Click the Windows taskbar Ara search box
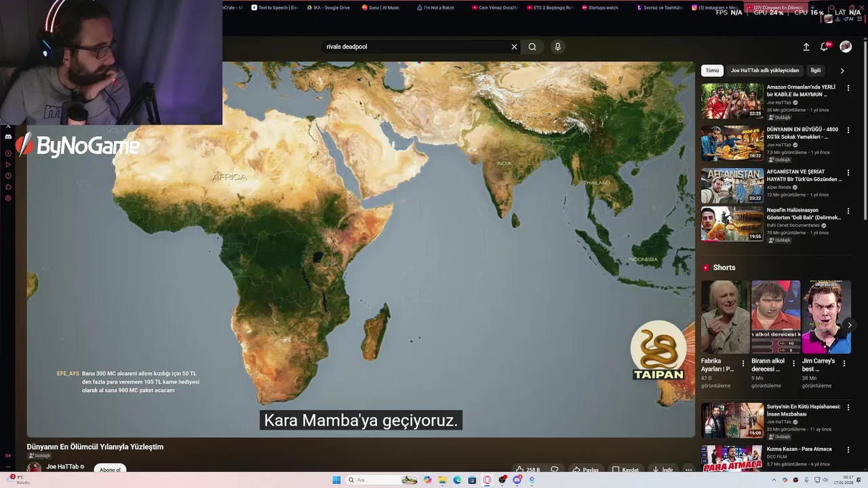 [382, 480]
